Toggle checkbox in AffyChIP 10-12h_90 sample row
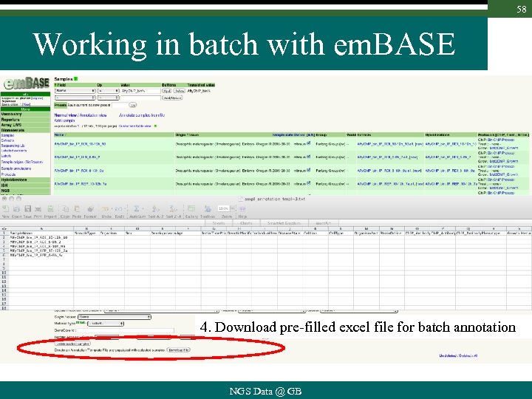Screen dimensions: 532x399 308,143
